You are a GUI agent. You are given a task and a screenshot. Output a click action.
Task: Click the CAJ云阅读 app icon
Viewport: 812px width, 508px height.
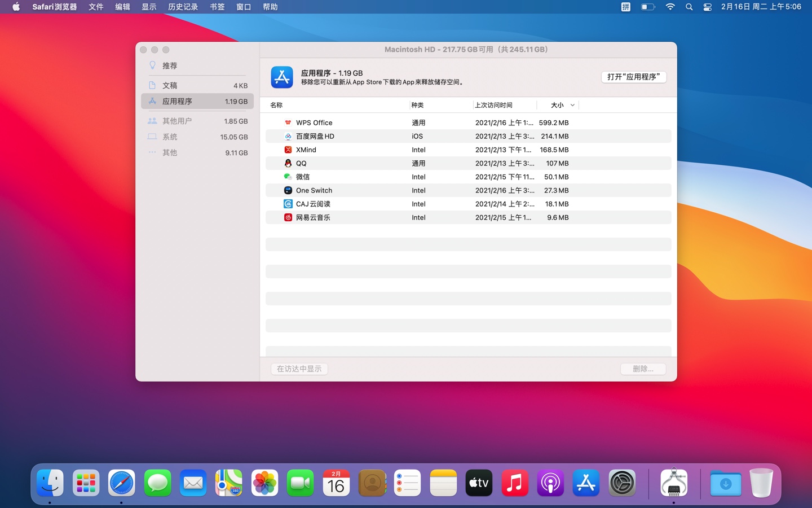[x=288, y=204]
